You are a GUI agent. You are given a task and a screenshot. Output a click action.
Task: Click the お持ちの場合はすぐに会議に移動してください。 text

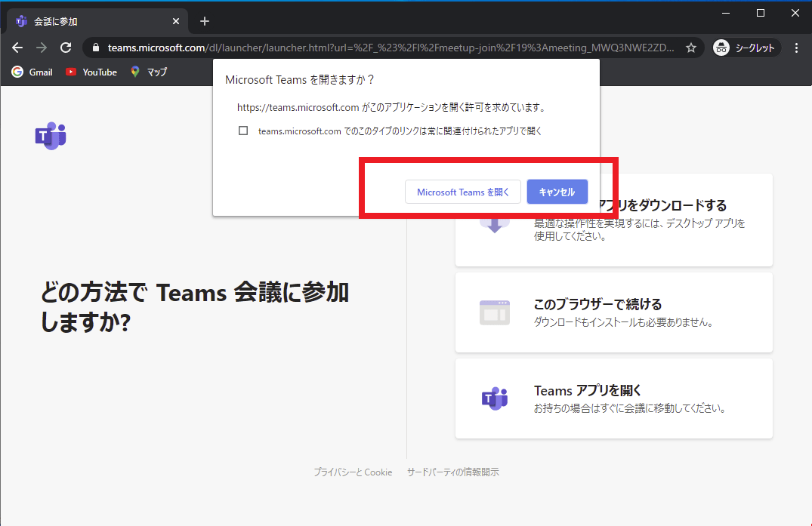point(630,408)
